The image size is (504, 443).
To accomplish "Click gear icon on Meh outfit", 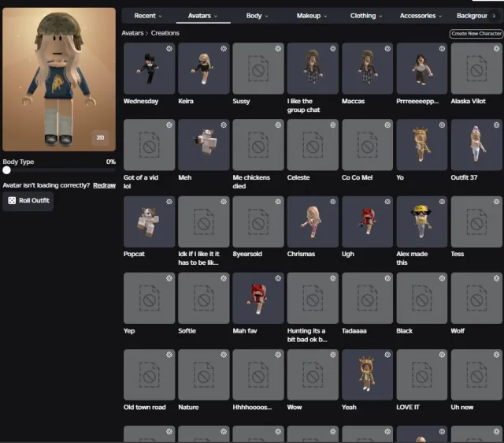I will click(x=224, y=125).
